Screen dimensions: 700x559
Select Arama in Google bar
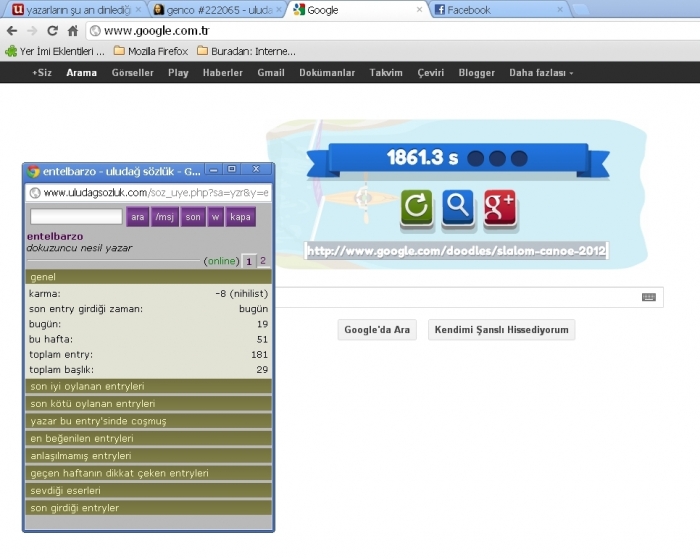click(81, 73)
